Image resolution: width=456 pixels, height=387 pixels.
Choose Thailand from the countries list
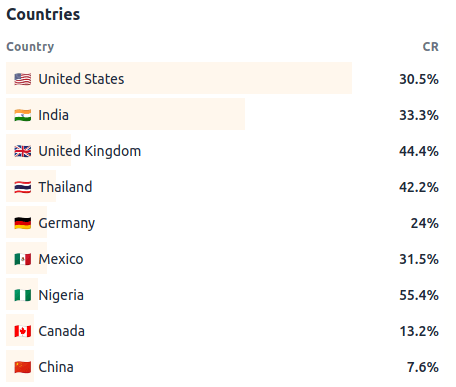65,187
